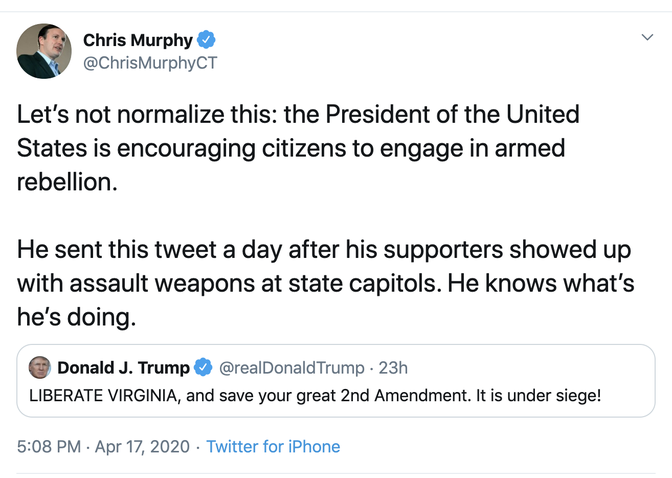
Task: Click the 5:08 PM time of the tweet
Action: (x=51, y=446)
